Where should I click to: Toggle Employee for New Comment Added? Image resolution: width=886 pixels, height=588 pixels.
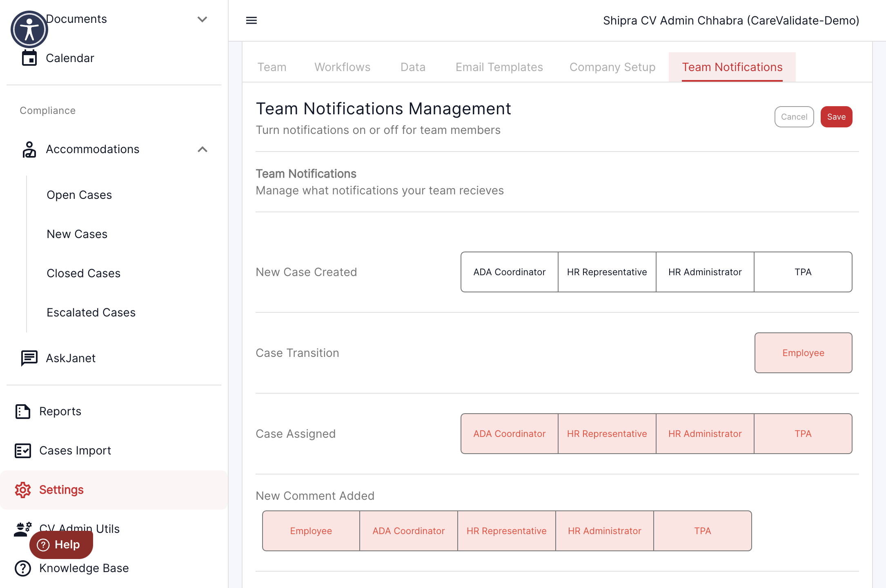point(311,531)
